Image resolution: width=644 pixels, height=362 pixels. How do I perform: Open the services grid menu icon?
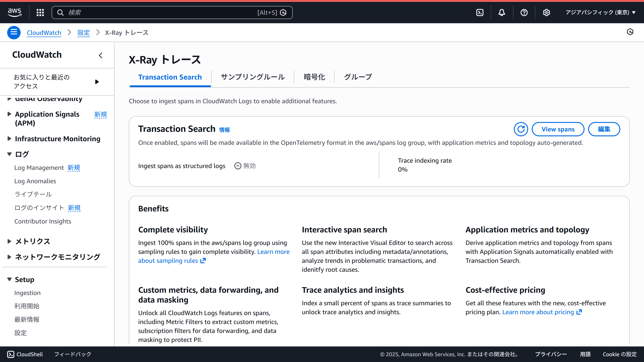(40, 12)
